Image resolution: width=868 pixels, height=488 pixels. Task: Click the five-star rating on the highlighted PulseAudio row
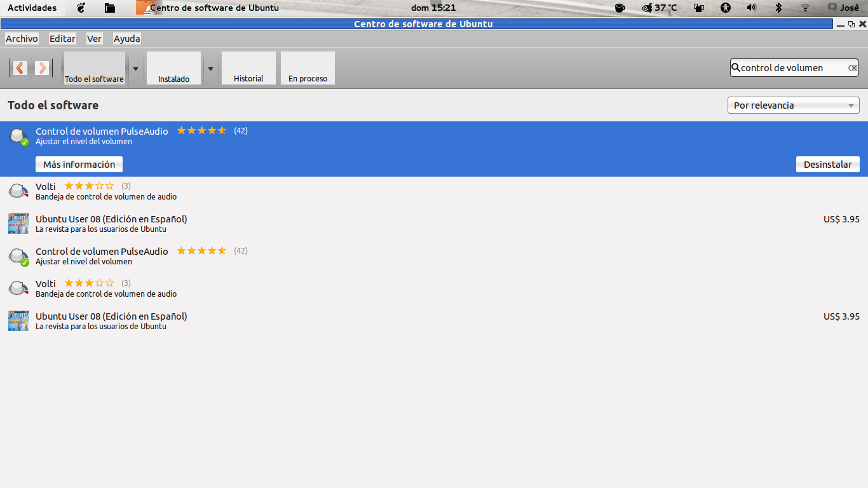click(201, 130)
